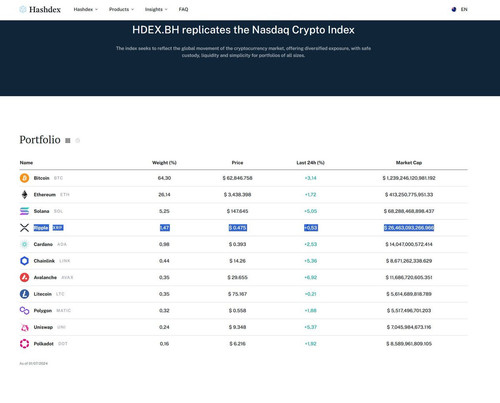Click Polkadot market cap value
500x403 pixels.
coord(409,344)
